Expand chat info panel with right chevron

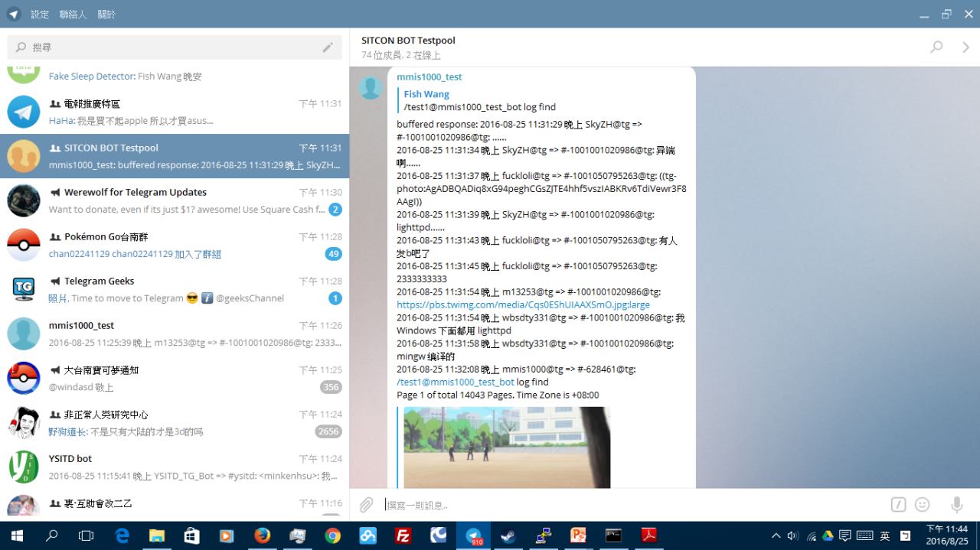tap(965, 47)
